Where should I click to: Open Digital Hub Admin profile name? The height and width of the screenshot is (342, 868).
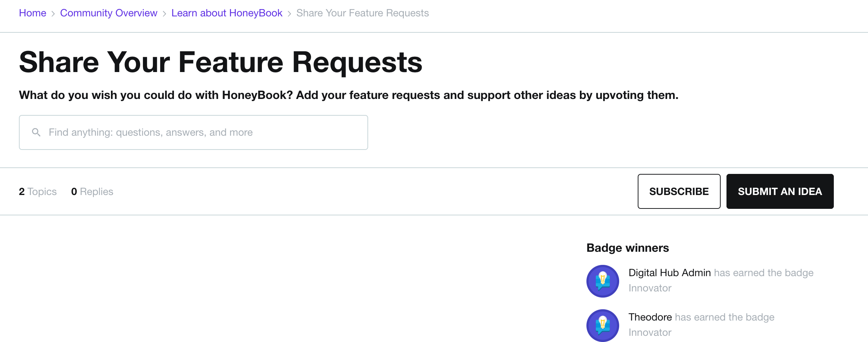coord(670,273)
